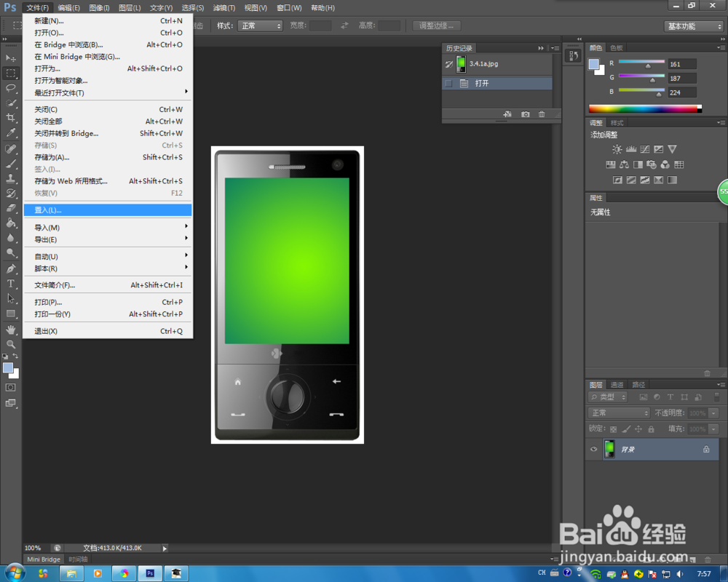Expand 最近打开文件 submenu

[109, 93]
